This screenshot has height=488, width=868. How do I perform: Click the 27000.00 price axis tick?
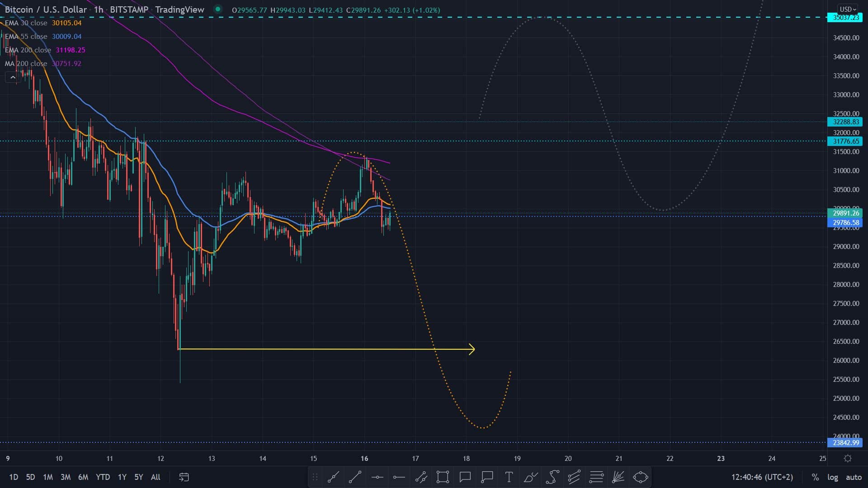pyautogui.click(x=846, y=323)
